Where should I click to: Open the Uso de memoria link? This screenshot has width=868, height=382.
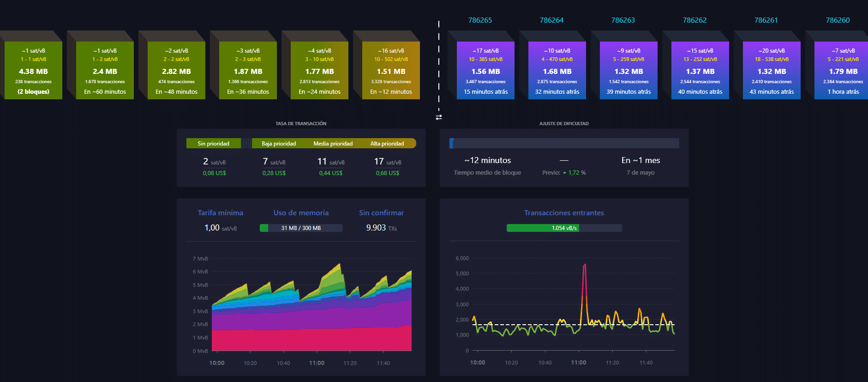(x=301, y=213)
